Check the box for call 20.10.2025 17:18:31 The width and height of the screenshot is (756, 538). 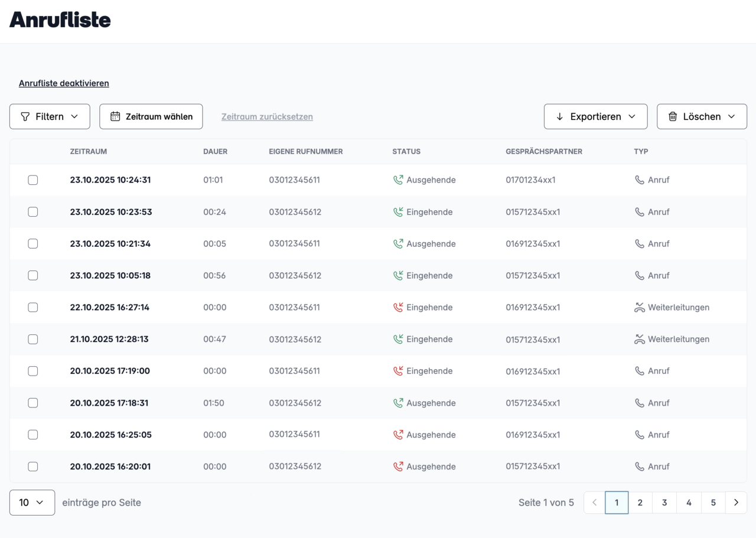click(33, 403)
